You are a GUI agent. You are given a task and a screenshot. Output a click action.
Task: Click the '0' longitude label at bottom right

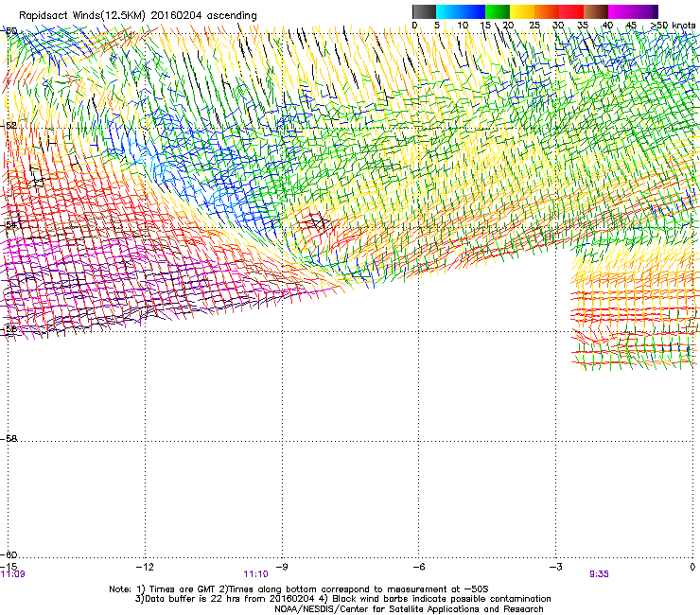point(692,567)
